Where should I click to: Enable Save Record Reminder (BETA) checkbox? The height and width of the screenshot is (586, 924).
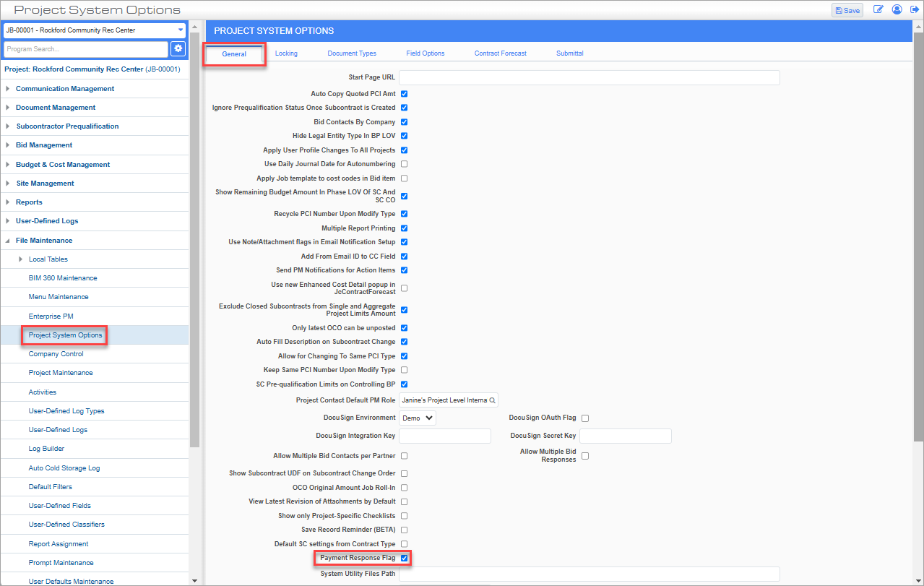pos(405,530)
